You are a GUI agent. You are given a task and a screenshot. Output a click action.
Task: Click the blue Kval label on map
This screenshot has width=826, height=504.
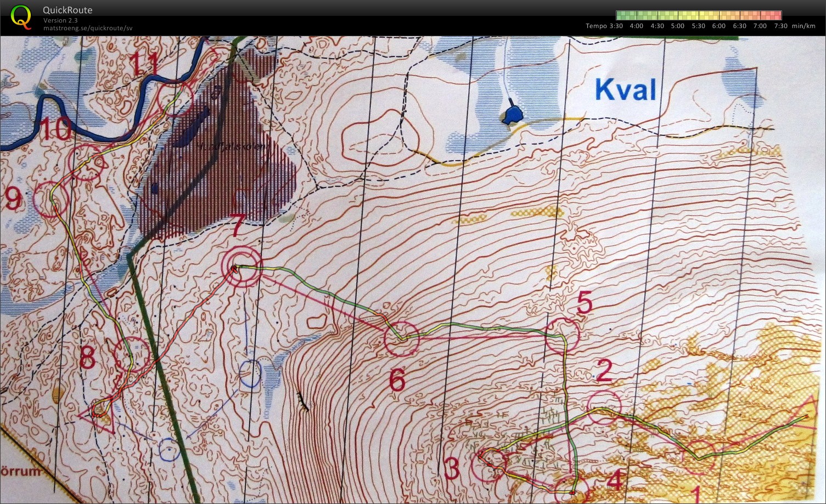coord(626,89)
